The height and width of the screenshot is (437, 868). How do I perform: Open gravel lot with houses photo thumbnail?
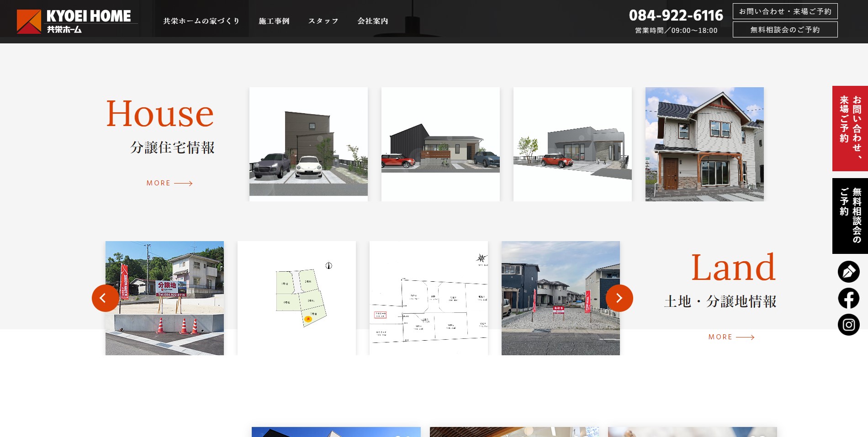point(561,298)
